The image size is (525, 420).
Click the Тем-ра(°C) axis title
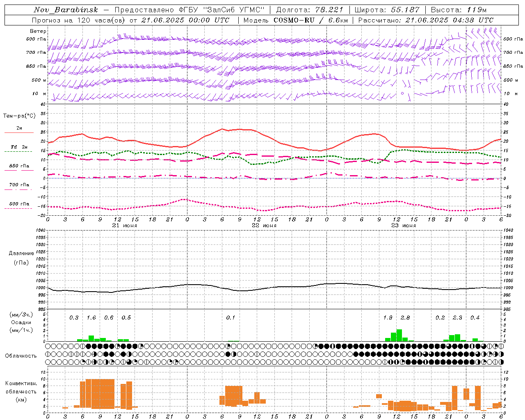(x=19, y=116)
